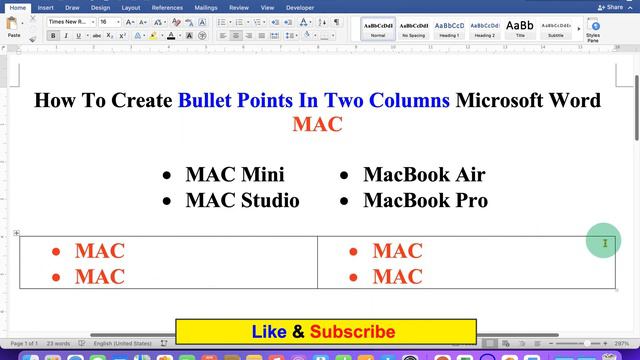Image resolution: width=640 pixels, height=360 pixels.
Task: Click the Distributed alignment icon
Action: (275, 36)
